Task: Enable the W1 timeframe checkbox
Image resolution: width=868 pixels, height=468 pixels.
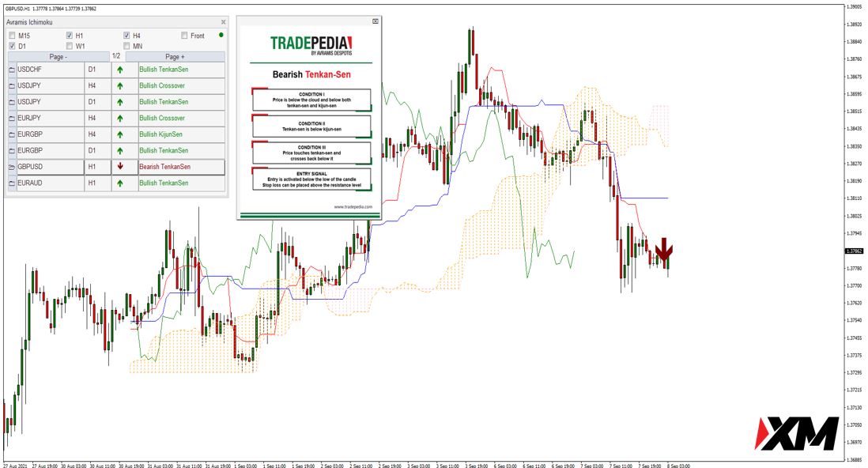Action: click(70, 46)
